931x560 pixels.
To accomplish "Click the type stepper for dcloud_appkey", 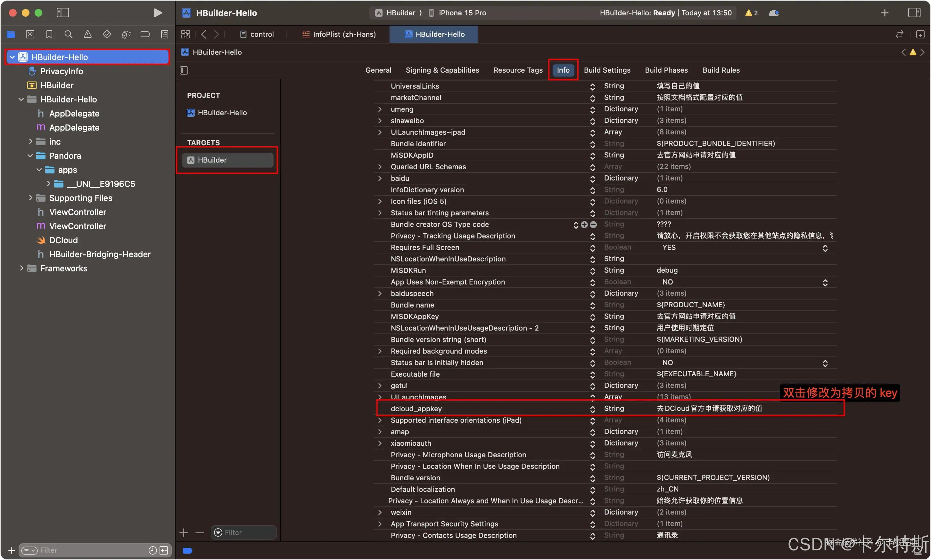I will [x=592, y=409].
